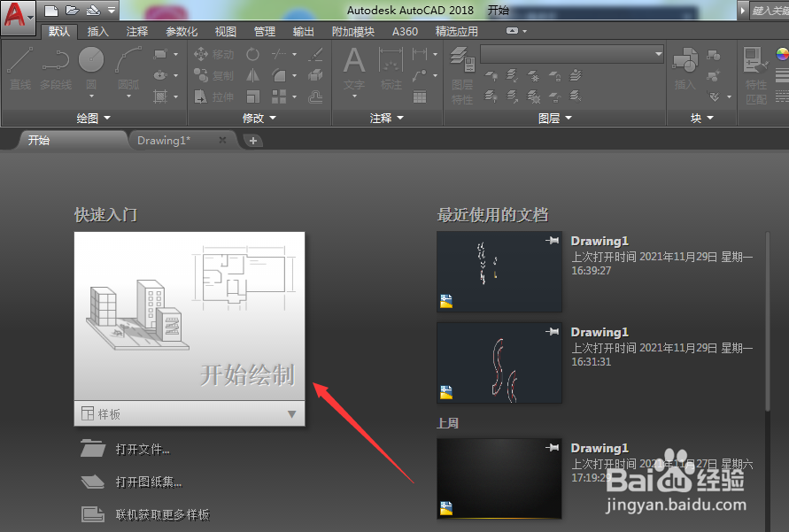Click the Open folder icon in quick access toolbar
The image size is (789, 532).
[73, 10]
